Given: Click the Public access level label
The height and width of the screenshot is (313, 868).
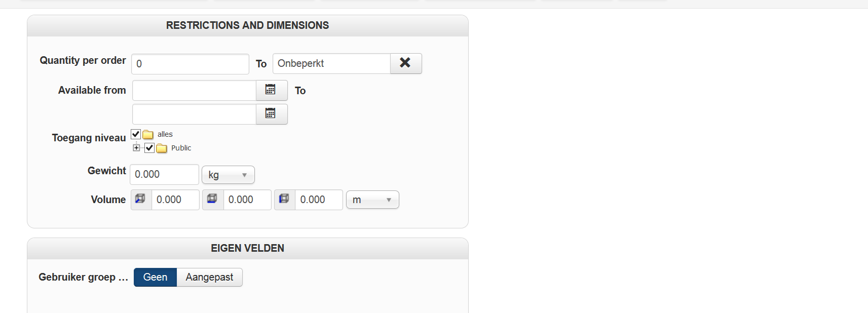Looking at the screenshot, I should point(181,148).
